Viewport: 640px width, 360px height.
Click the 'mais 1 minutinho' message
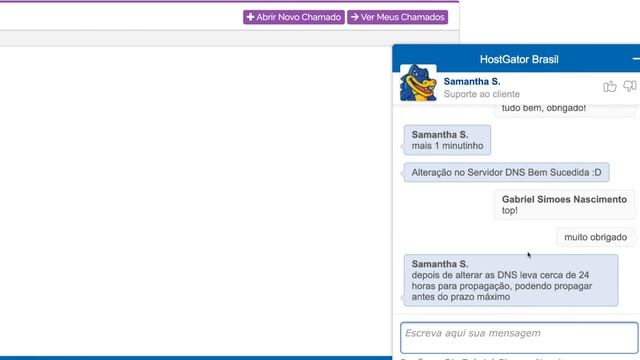pos(447,140)
